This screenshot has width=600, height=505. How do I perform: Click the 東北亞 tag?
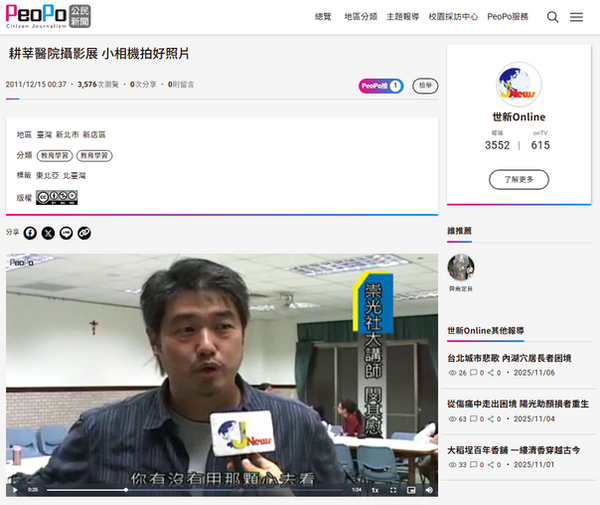pyautogui.click(x=47, y=176)
